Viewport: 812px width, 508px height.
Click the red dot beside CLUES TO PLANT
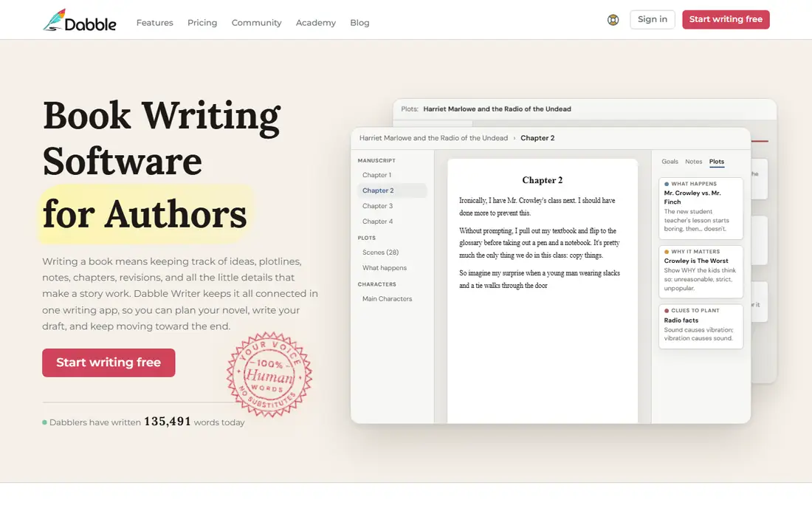point(667,311)
